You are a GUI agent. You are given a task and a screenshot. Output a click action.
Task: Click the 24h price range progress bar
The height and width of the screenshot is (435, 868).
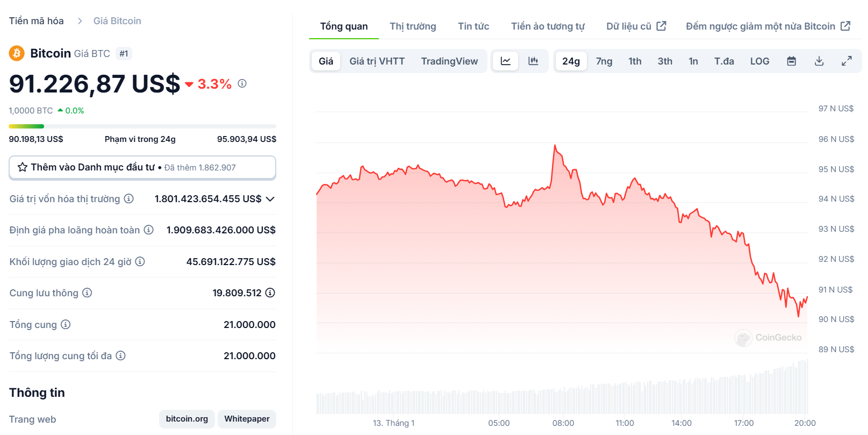pyautogui.click(x=142, y=126)
